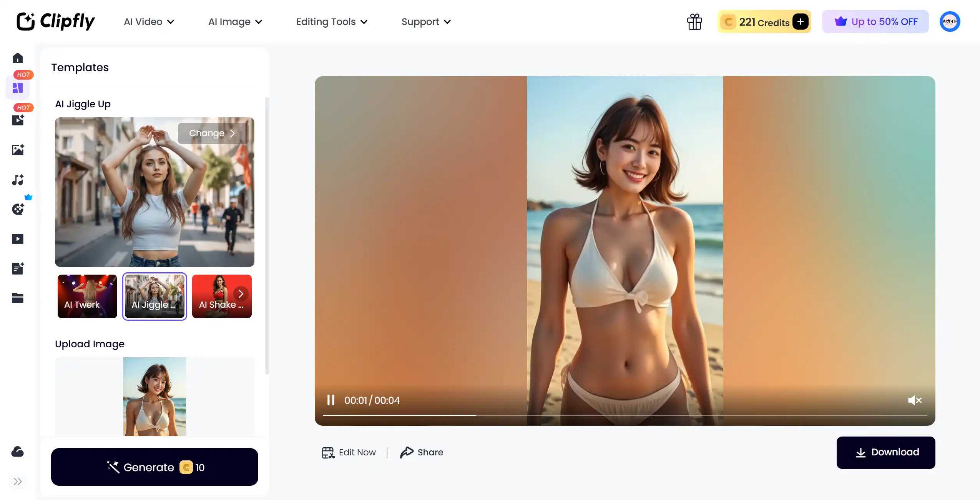Open the projects folder icon in sidebar

tap(18, 298)
